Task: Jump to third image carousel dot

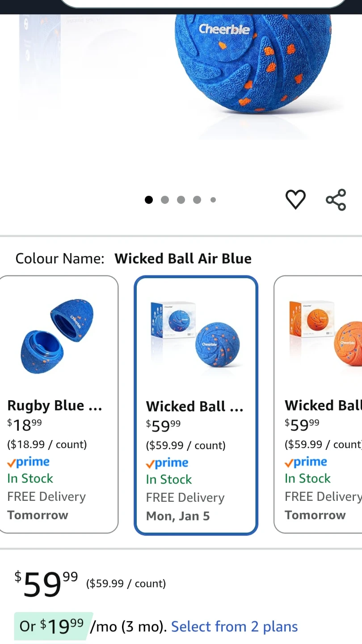Action: [181, 200]
